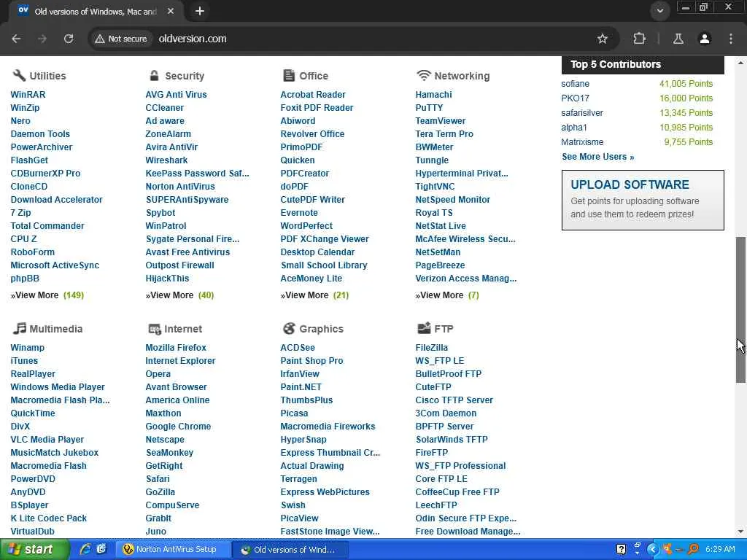The image size is (747, 560).
Task: Bookmark this page with the star icon
Action: point(602,39)
